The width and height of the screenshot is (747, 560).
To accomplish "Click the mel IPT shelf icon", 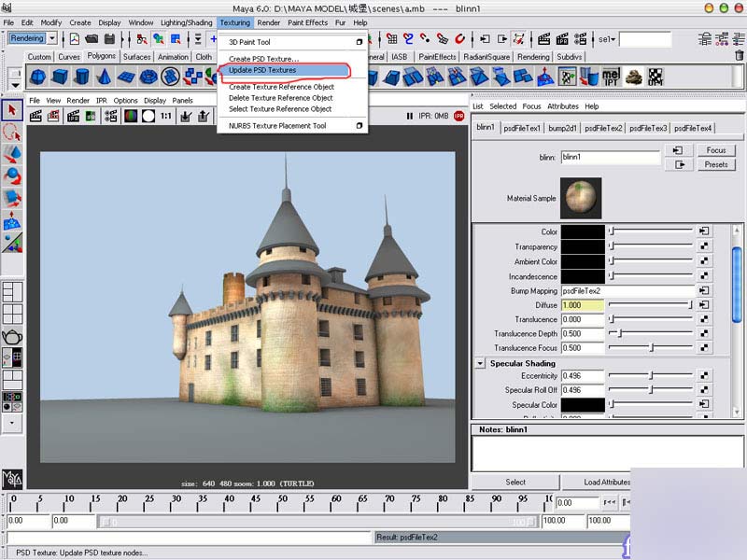I will tap(611, 77).
